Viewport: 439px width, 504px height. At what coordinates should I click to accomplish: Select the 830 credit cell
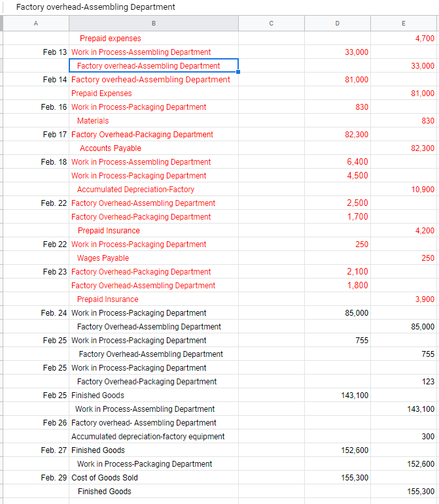[x=404, y=120]
